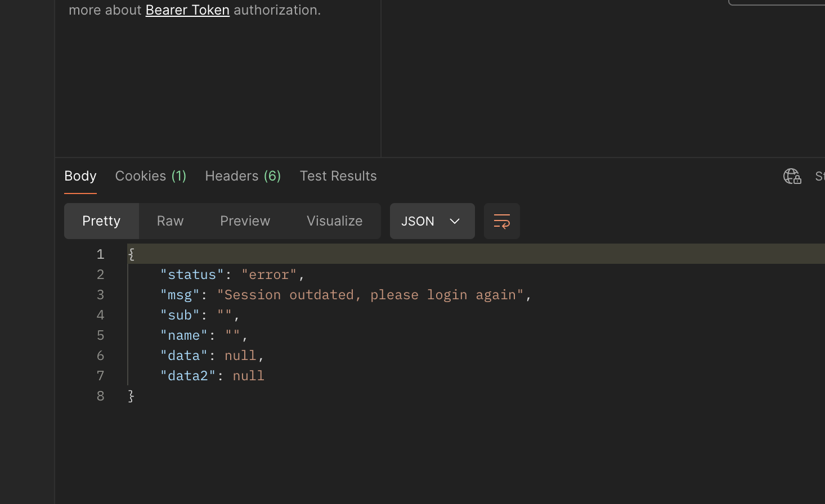The height and width of the screenshot is (504, 825).
Task: Click the network globe lock icon
Action: [x=792, y=176]
